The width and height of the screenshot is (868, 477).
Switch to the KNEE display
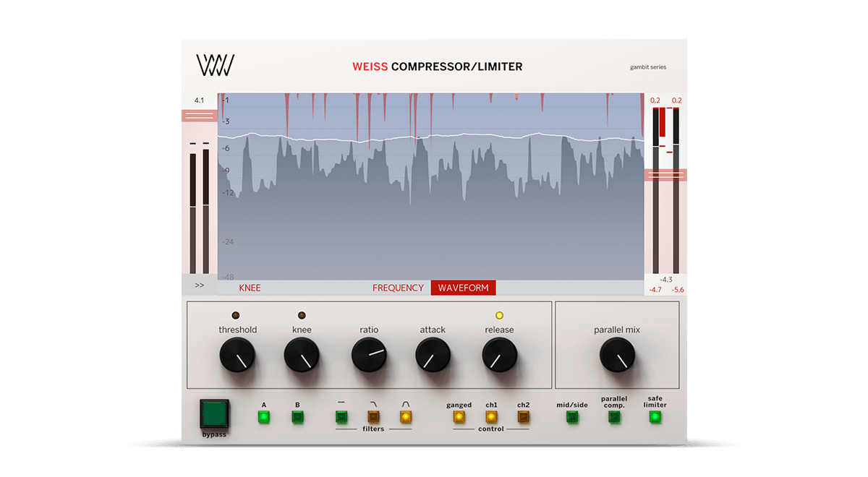tap(249, 287)
